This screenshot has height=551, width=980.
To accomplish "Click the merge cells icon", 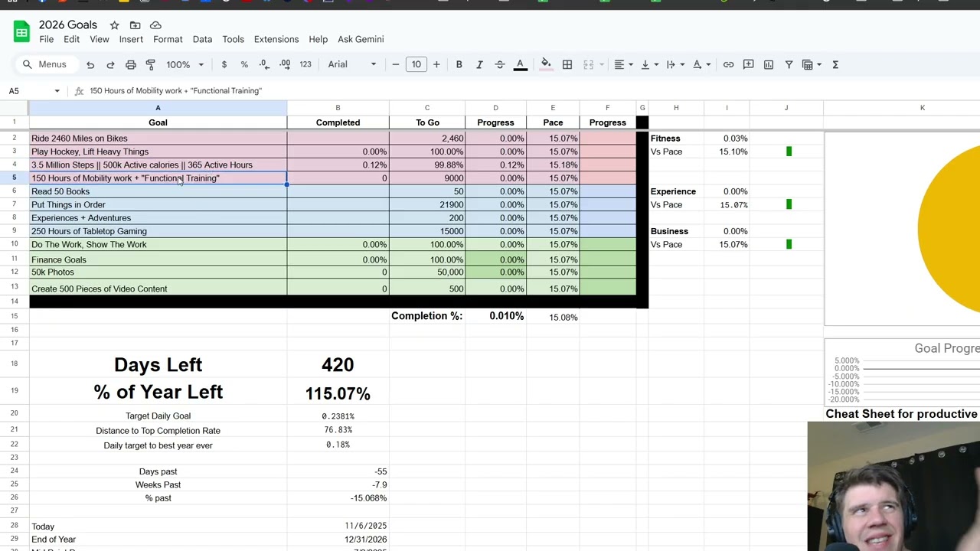I will pos(588,64).
